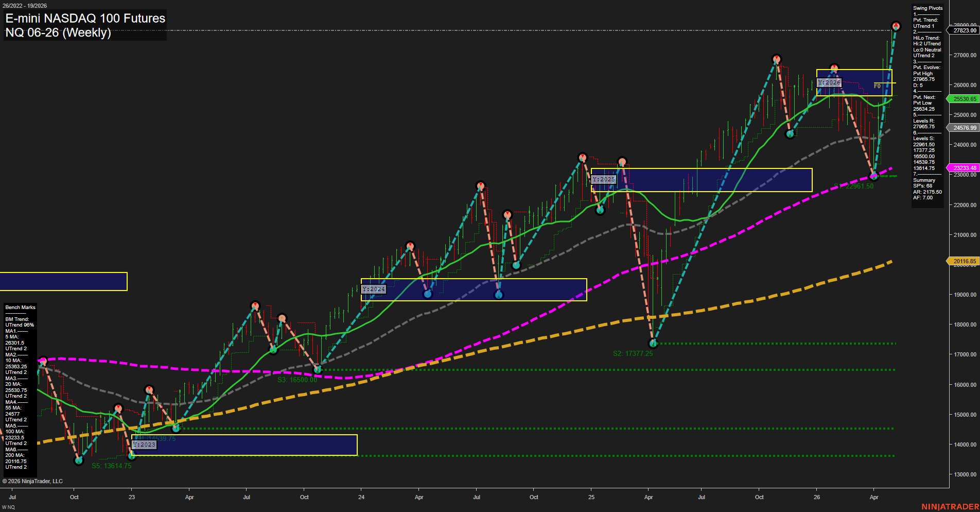Screen dimensions: 980x512
Task: Click the S2: 17377.25 support label
Action: (x=633, y=353)
